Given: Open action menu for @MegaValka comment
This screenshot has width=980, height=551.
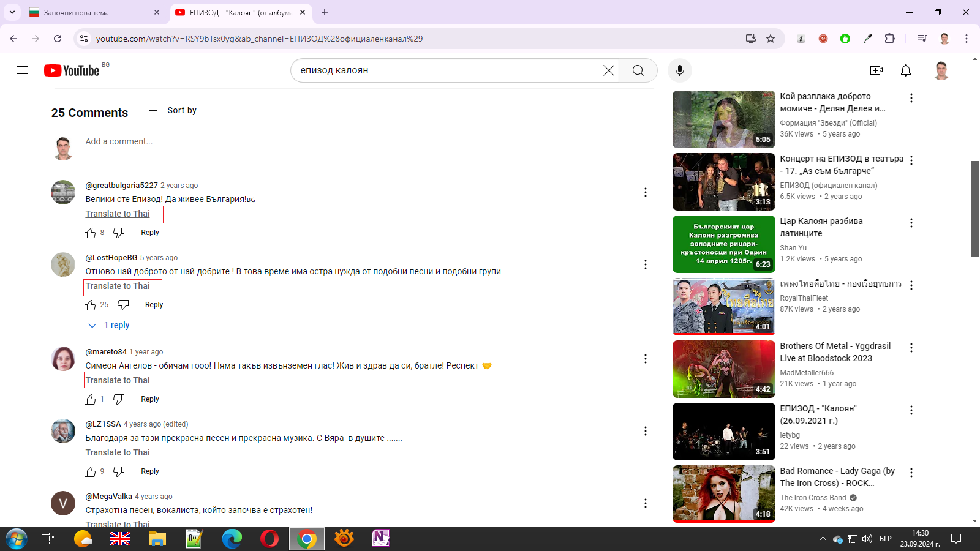Looking at the screenshot, I should click(645, 503).
